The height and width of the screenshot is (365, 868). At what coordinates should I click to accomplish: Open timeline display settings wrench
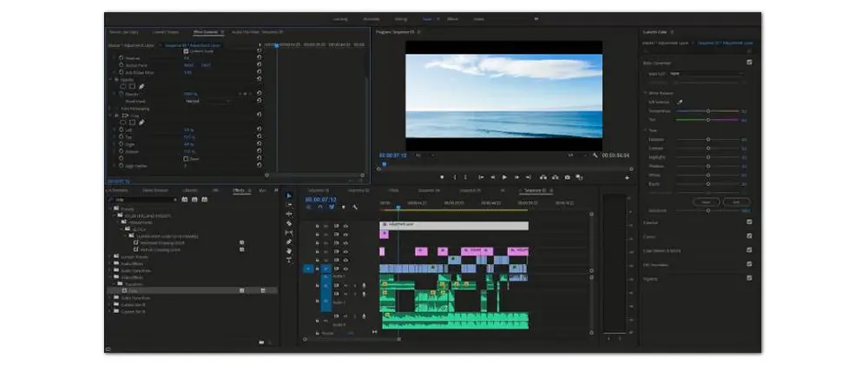[x=355, y=207]
